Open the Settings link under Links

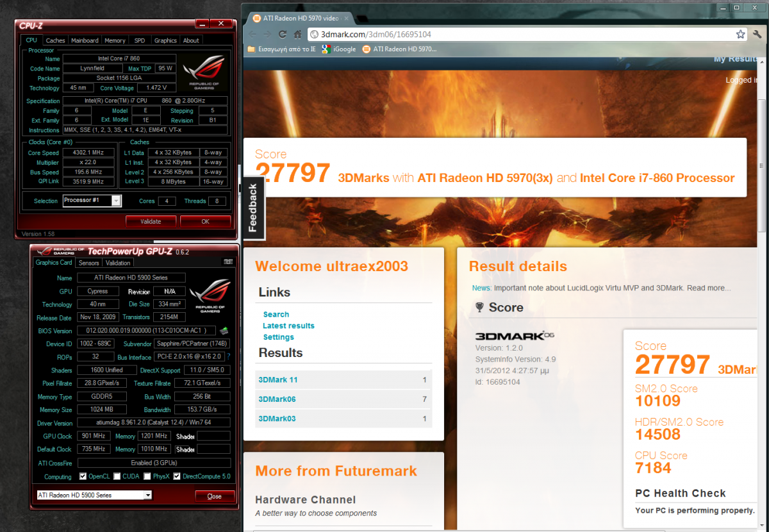coord(279,337)
